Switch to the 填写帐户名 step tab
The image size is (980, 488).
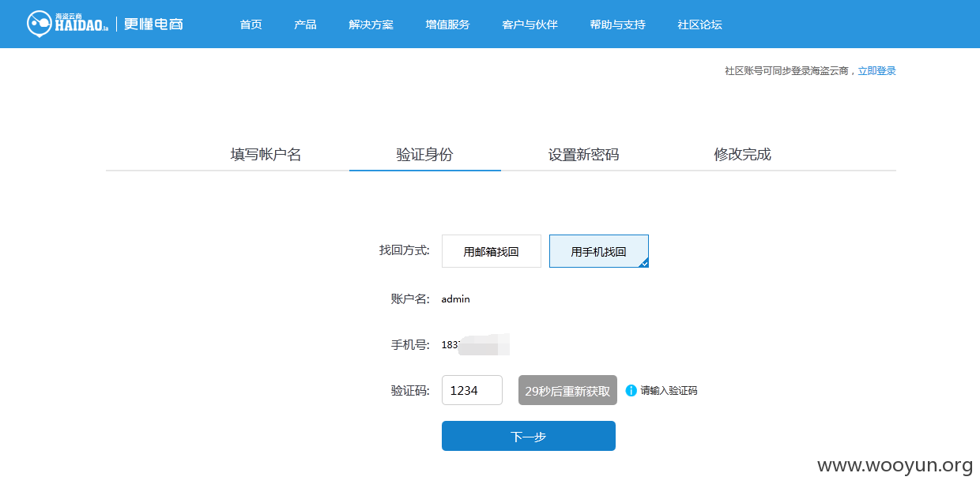(266, 155)
